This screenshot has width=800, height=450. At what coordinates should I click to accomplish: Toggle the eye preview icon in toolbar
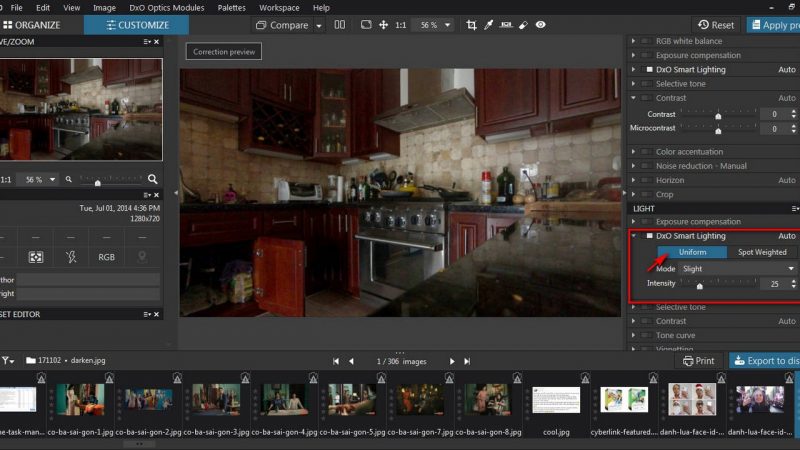click(x=540, y=25)
